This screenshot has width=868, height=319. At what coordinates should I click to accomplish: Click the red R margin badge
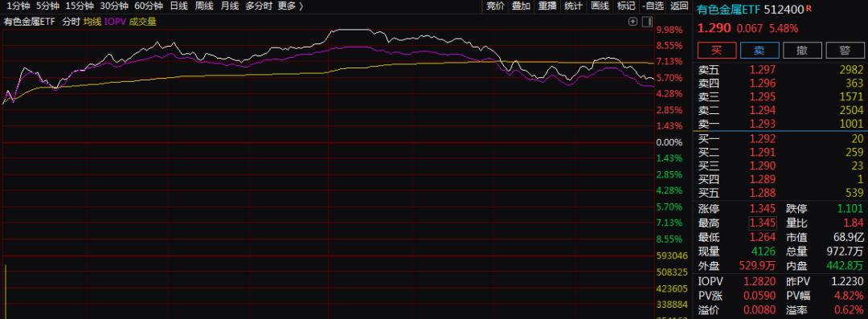(809, 8)
